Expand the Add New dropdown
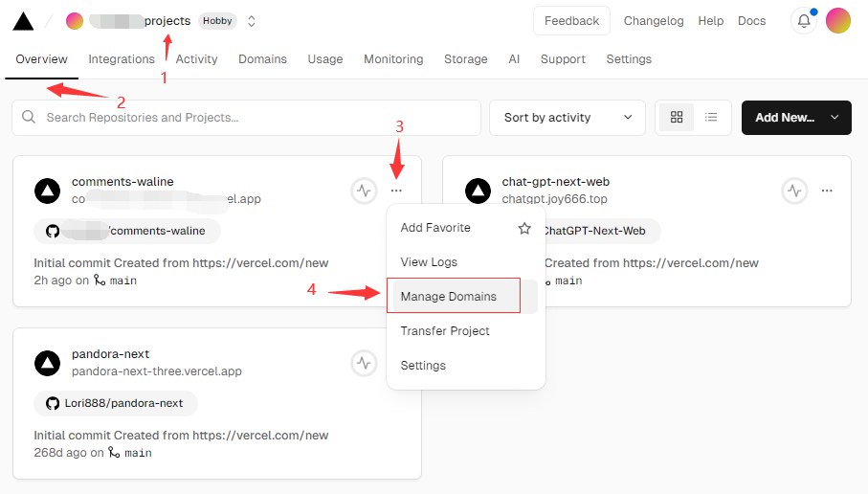The width and height of the screenshot is (868, 494). point(796,118)
